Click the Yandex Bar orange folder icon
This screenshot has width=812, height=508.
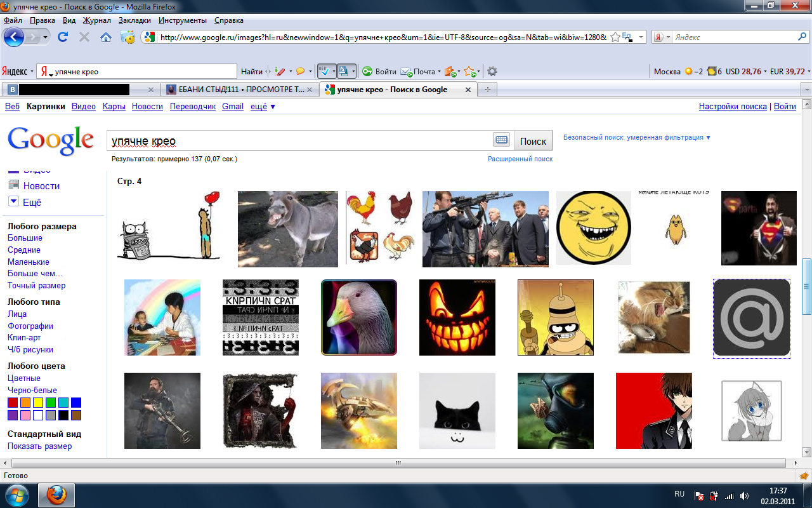pos(449,71)
